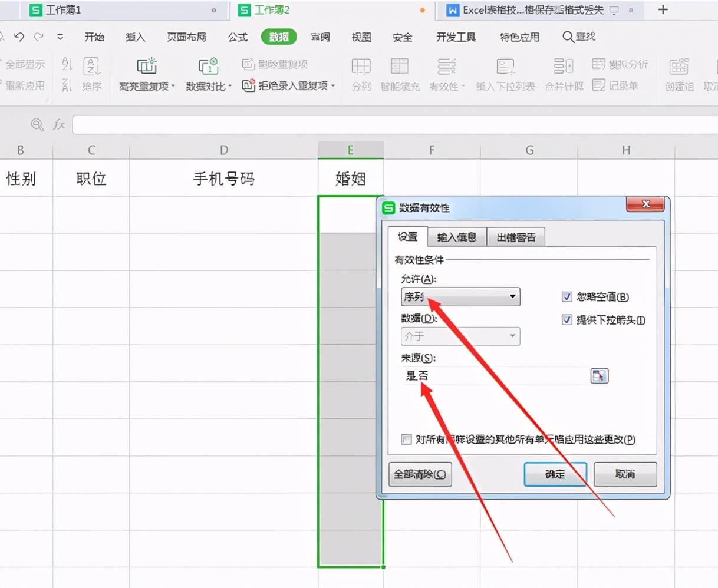Click the descending sort icon

point(67,85)
